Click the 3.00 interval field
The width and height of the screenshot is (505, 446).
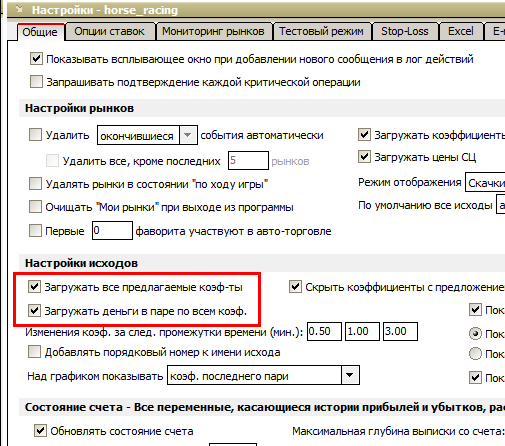coord(400,331)
